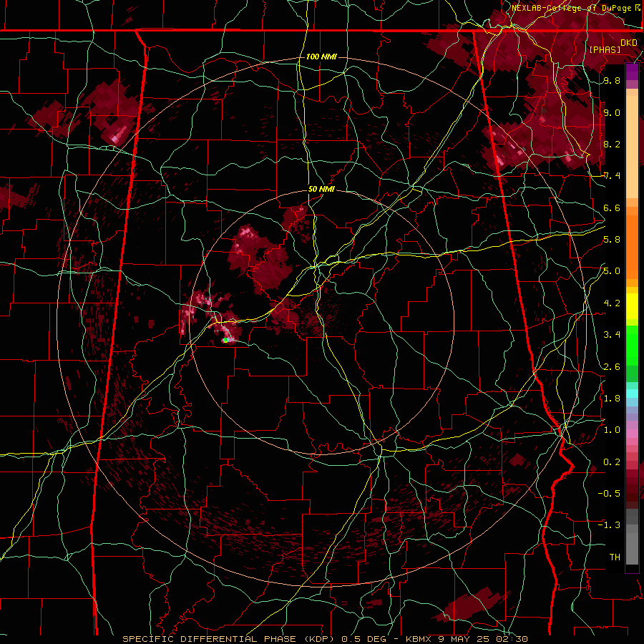
Task: Click the 5.8 scale label
Action: pyautogui.click(x=612, y=240)
